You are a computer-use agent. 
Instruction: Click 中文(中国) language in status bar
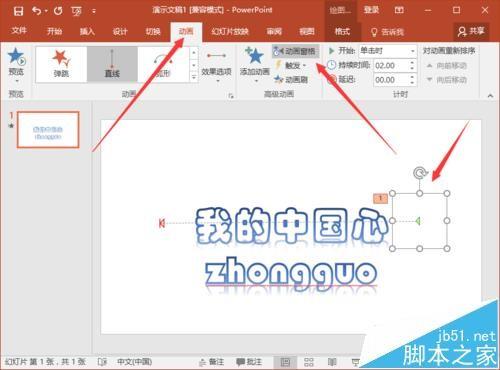[134, 362]
